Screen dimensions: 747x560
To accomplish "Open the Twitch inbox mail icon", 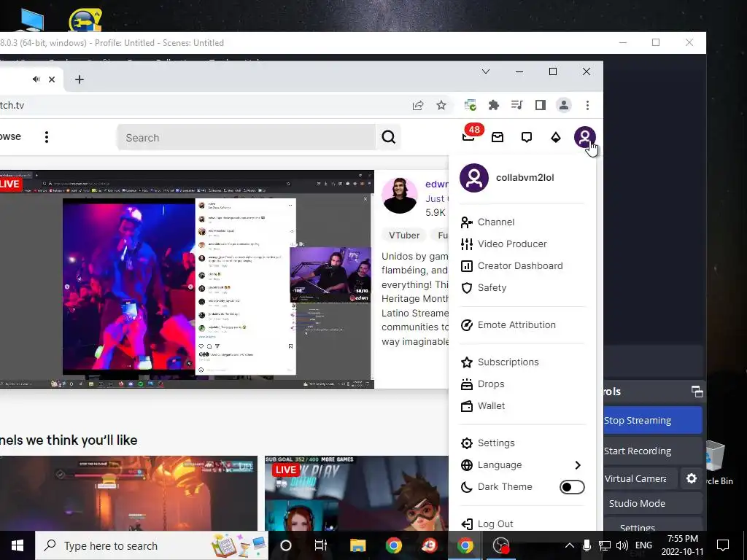I will [498, 137].
